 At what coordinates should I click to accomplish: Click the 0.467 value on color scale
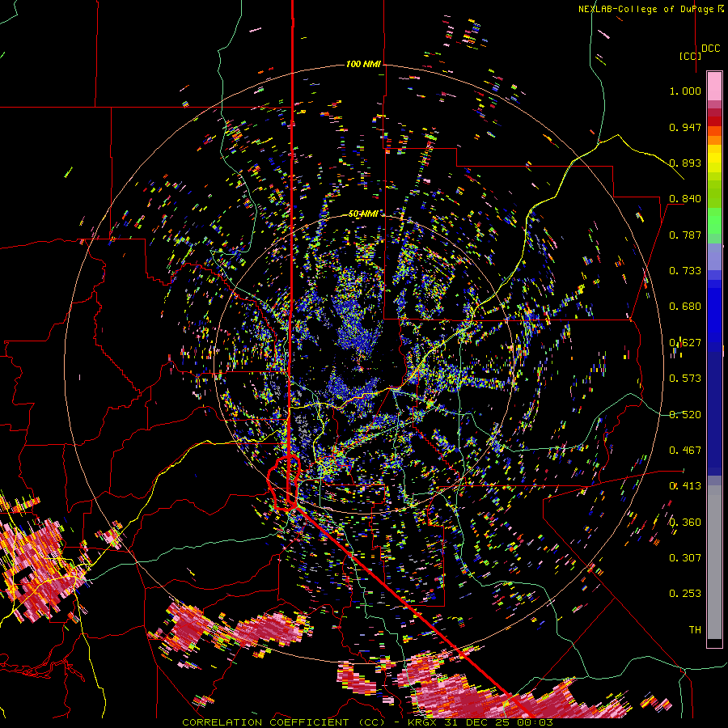(x=685, y=451)
